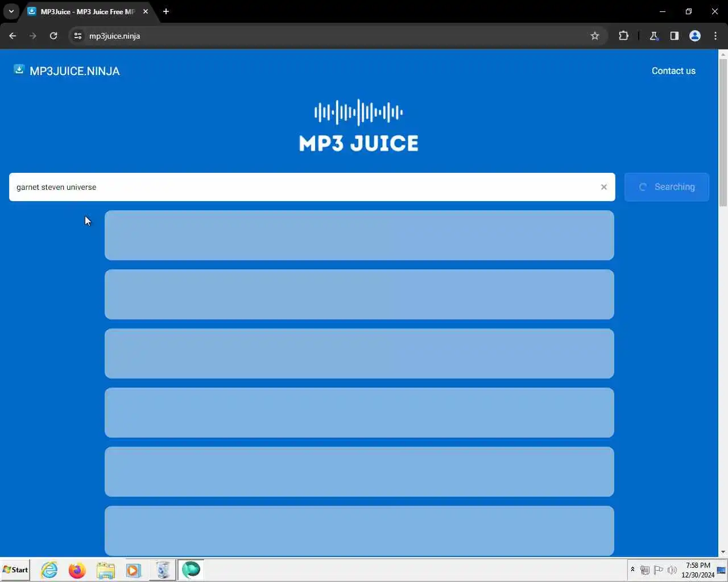Screen dimensions: 728x582
Task: Show hidden tray icons arrow
Action: 632,569
